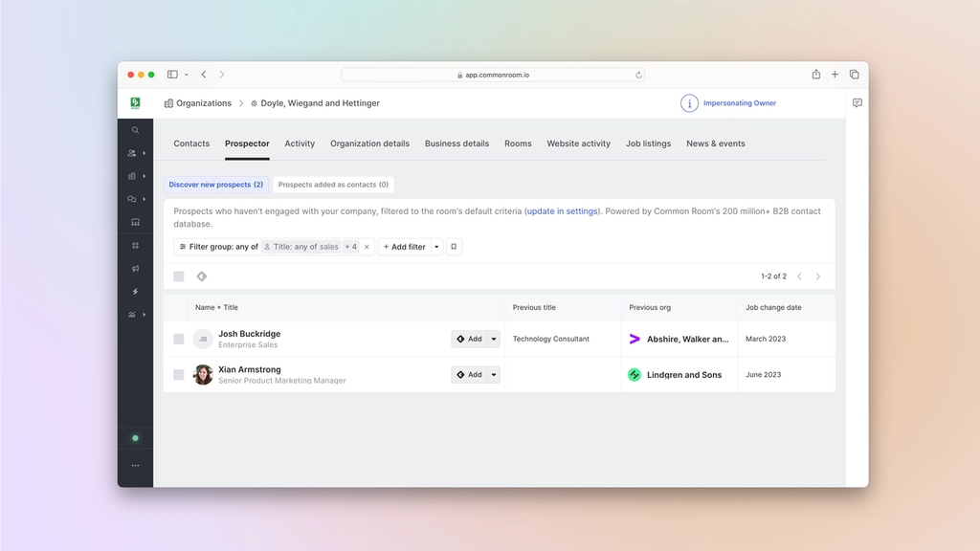Screen dimensions: 980x551
Task: Open the rooms storefront icon in sidebar
Action: (135, 222)
